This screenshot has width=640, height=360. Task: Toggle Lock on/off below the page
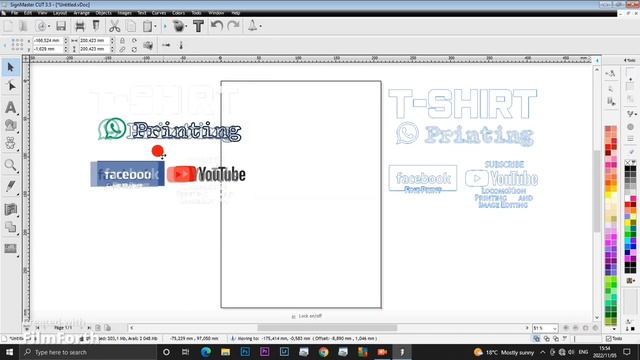tap(307, 316)
